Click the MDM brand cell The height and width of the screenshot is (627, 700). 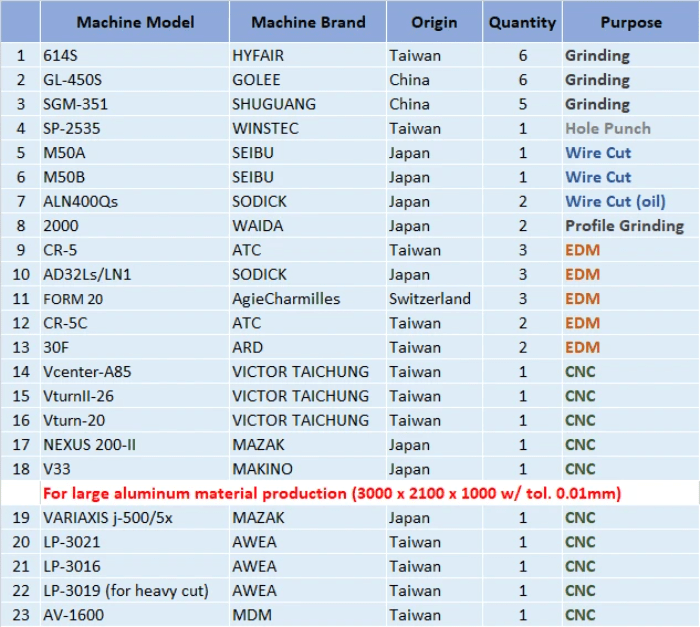click(308, 615)
